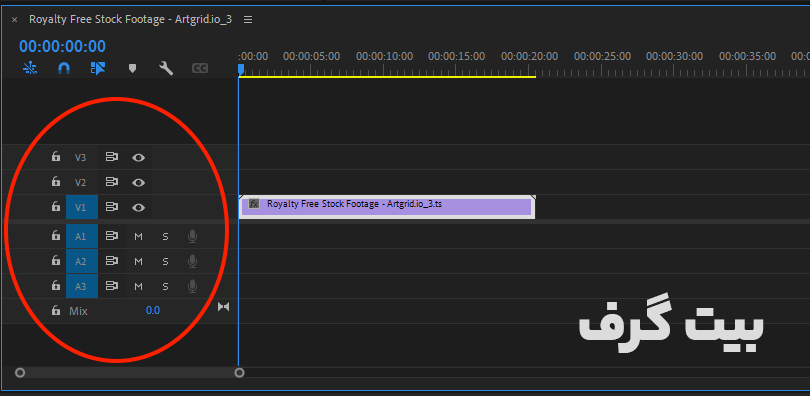Solo track A2

165,261
